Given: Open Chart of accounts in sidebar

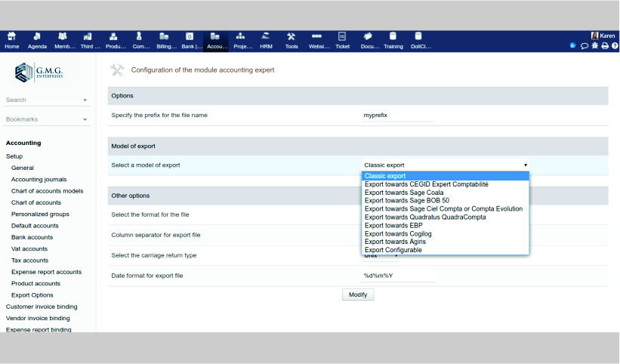Looking at the screenshot, I should click(x=36, y=202).
